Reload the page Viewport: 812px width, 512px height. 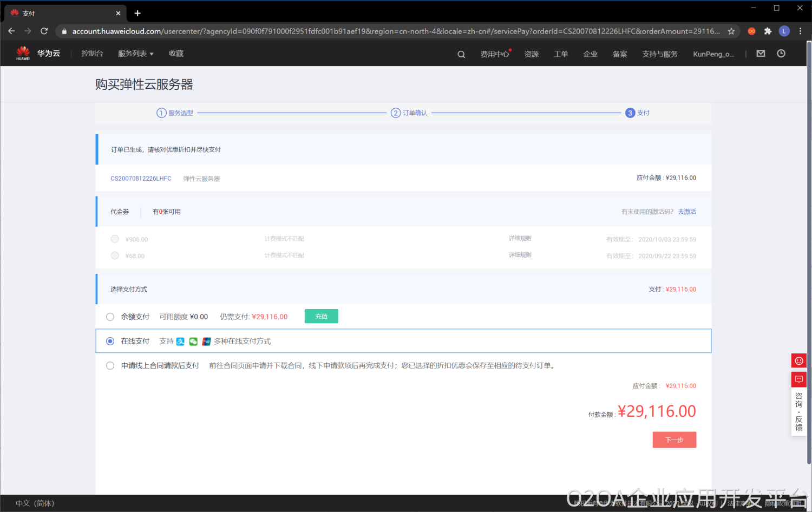[44, 31]
